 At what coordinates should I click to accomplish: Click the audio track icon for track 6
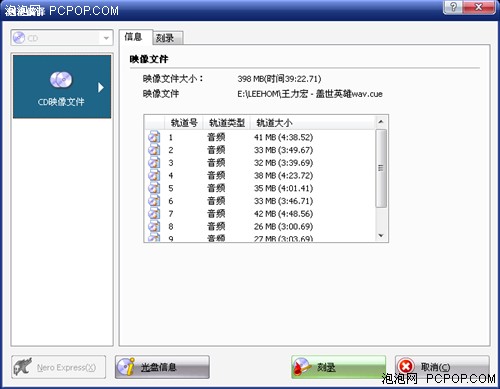pyautogui.click(x=154, y=201)
